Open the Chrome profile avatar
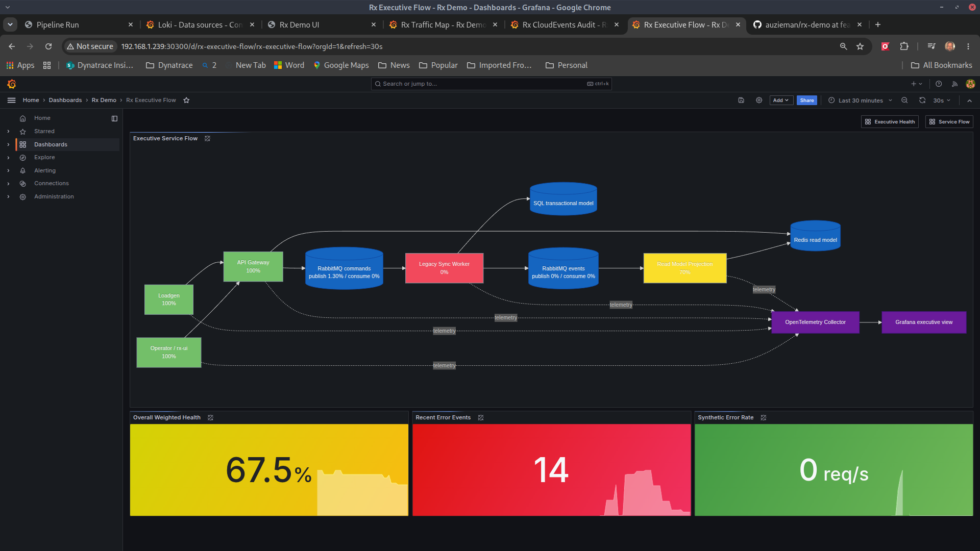 [950, 46]
